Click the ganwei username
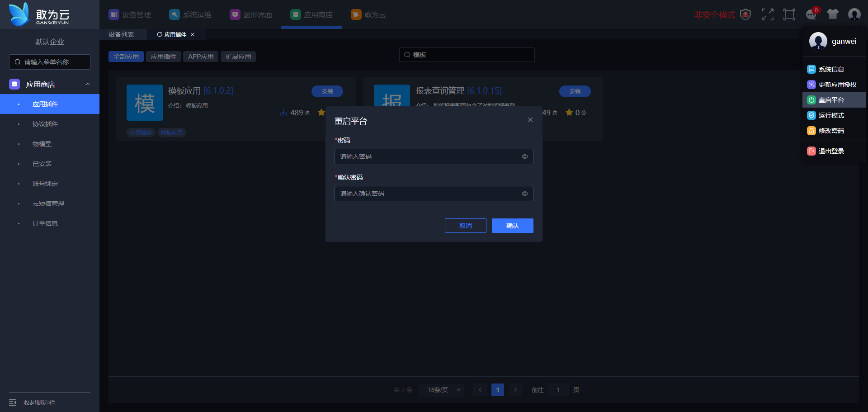 click(844, 41)
